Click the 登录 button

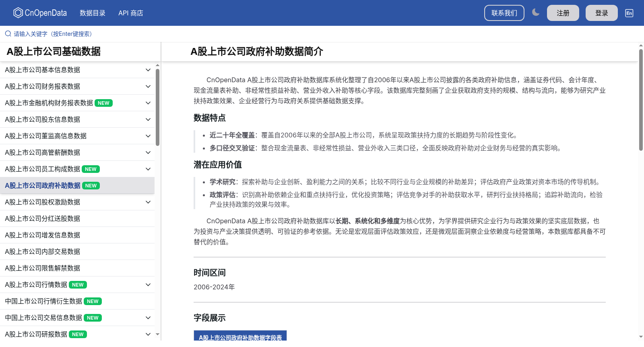(602, 13)
